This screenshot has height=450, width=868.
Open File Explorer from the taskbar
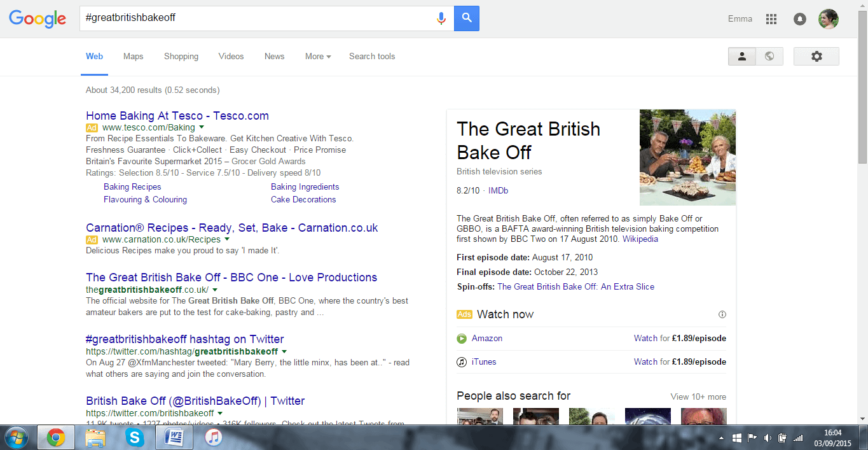click(95, 437)
